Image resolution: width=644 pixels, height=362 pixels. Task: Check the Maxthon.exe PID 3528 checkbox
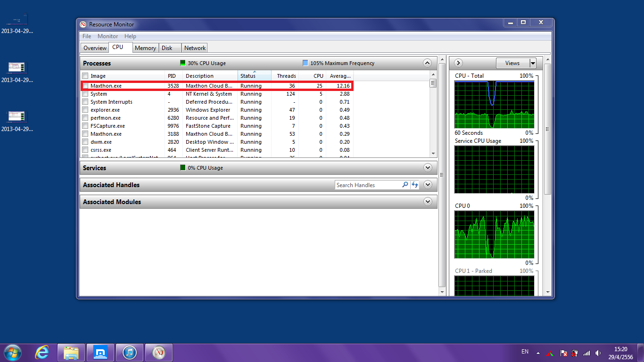85,86
